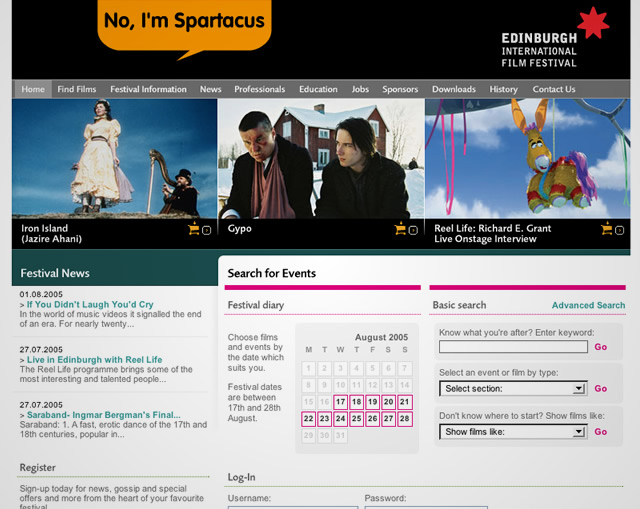Click the red star festival logo

tap(593, 23)
